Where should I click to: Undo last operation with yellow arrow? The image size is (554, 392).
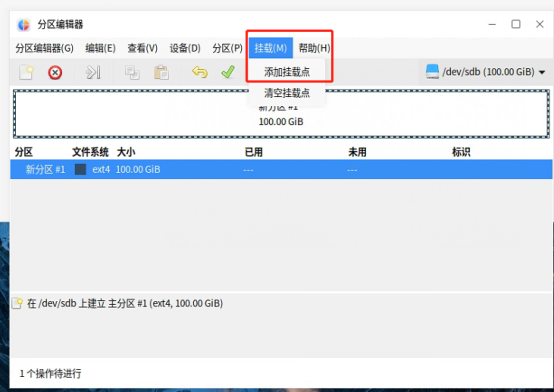(x=200, y=72)
